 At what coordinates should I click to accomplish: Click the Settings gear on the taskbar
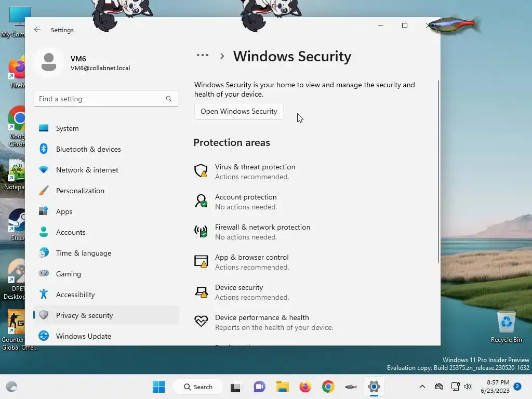pyautogui.click(x=374, y=387)
